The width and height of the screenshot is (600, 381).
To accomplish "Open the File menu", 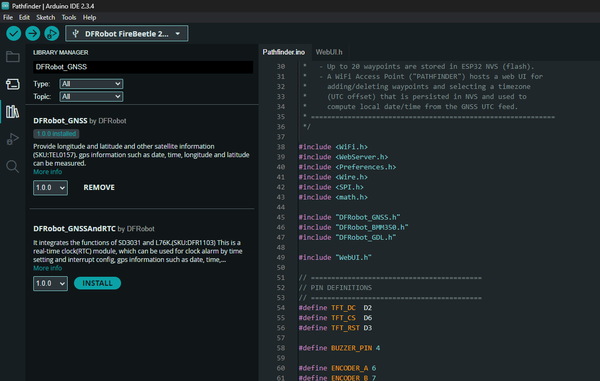I will [x=8, y=17].
